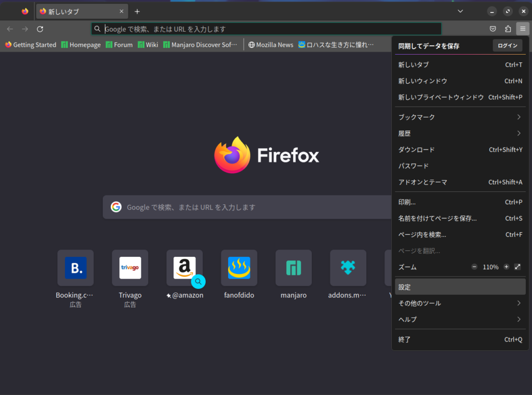Select 新しいタブ in the menu

(460, 64)
